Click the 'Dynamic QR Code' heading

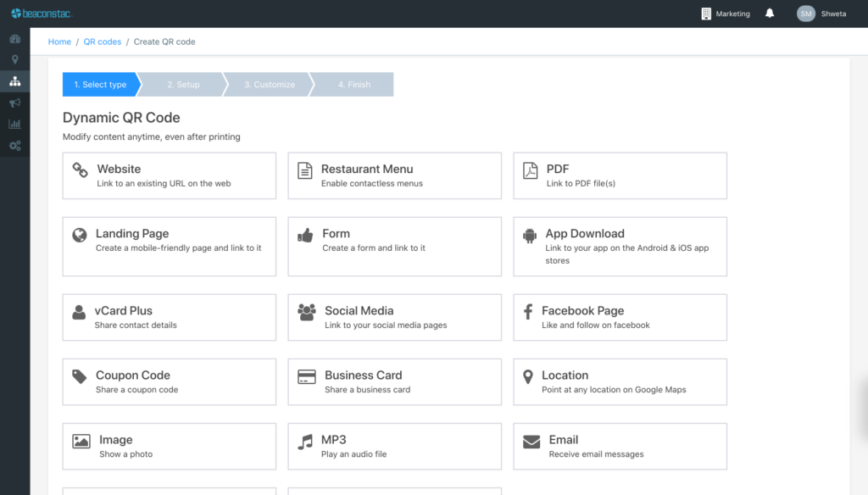(121, 117)
